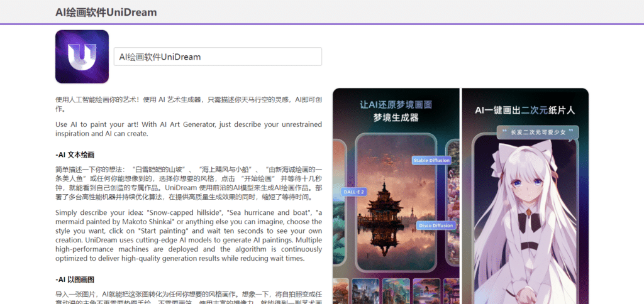This screenshot has width=644, height=304.
Task: Click the AI一键画出二次元纸片人 caption text
Action: (x=525, y=110)
